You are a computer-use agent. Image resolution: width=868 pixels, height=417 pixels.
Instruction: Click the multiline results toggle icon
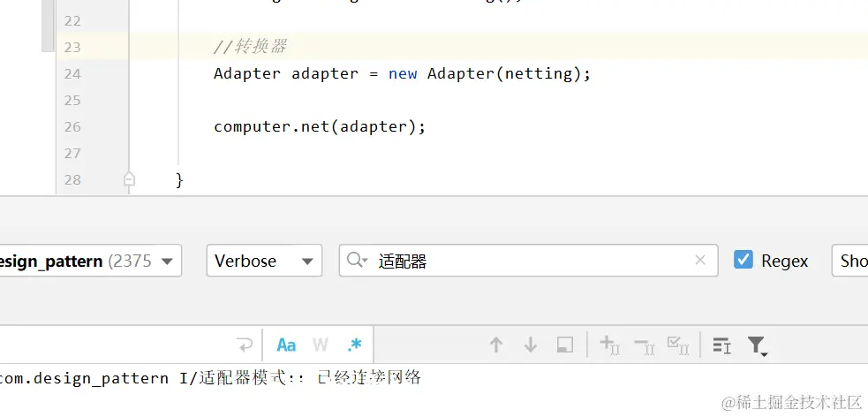tap(721, 345)
